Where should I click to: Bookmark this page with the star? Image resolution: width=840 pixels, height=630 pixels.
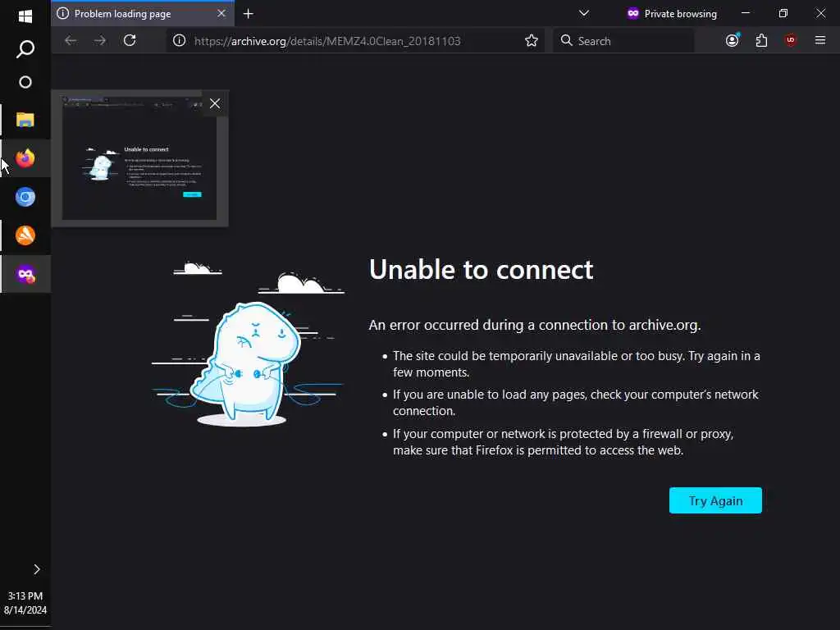point(531,41)
